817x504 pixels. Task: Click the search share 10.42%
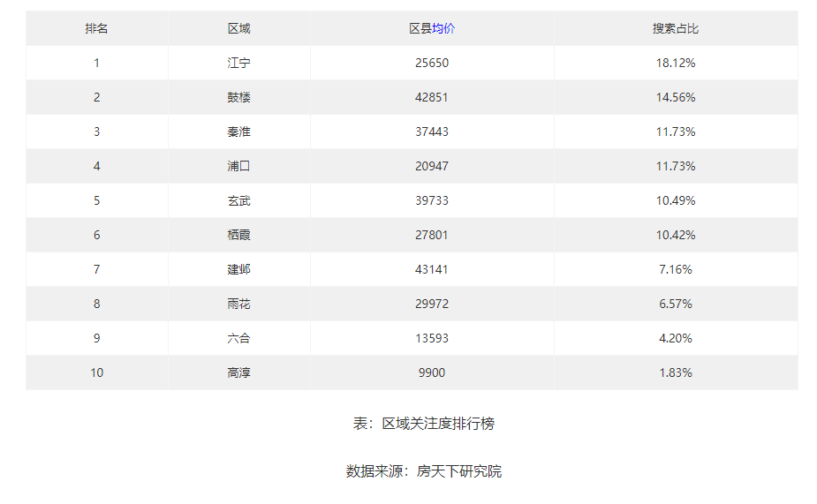[x=676, y=235]
